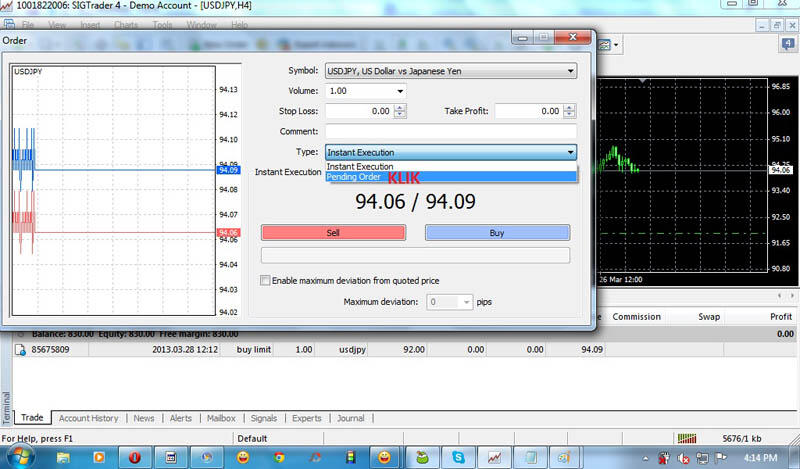This screenshot has height=469, width=800.
Task: Open the Charts menu
Action: pyautogui.click(x=126, y=24)
